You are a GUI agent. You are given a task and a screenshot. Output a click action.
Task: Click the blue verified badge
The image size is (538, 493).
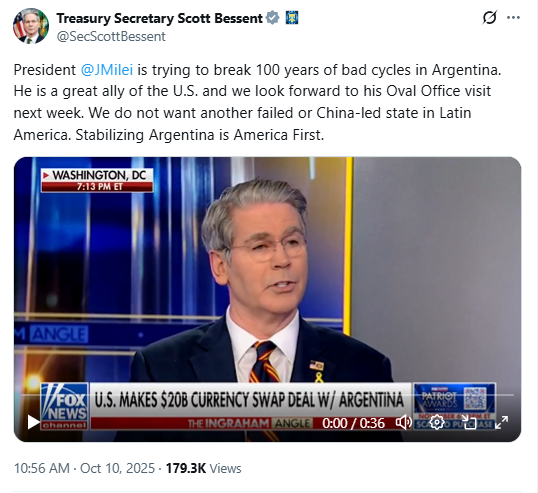point(272,18)
